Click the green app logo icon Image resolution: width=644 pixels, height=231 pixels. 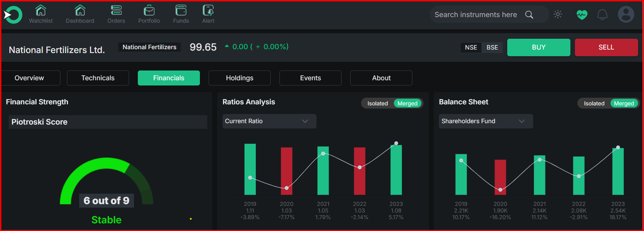13,15
